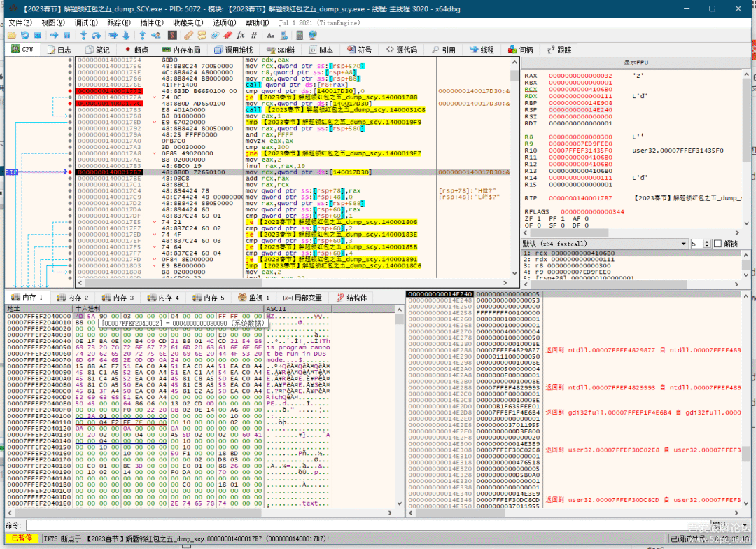Switch to the 符号 tab
The width and height of the screenshot is (756, 549).
[360, 50]
